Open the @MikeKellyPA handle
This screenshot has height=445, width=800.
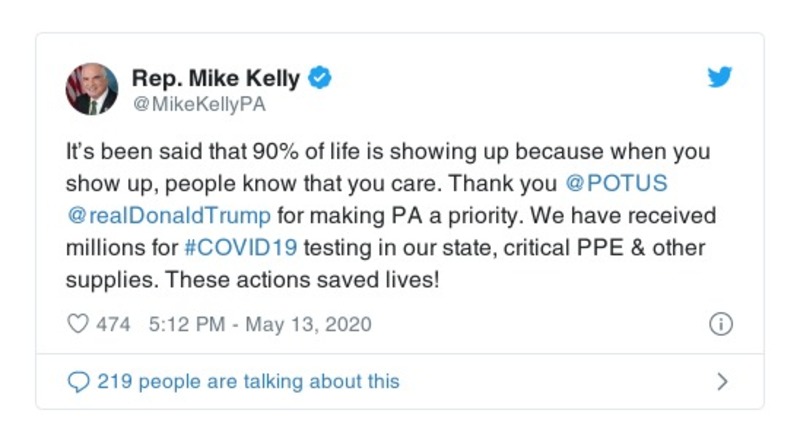[x=199, y=103]
